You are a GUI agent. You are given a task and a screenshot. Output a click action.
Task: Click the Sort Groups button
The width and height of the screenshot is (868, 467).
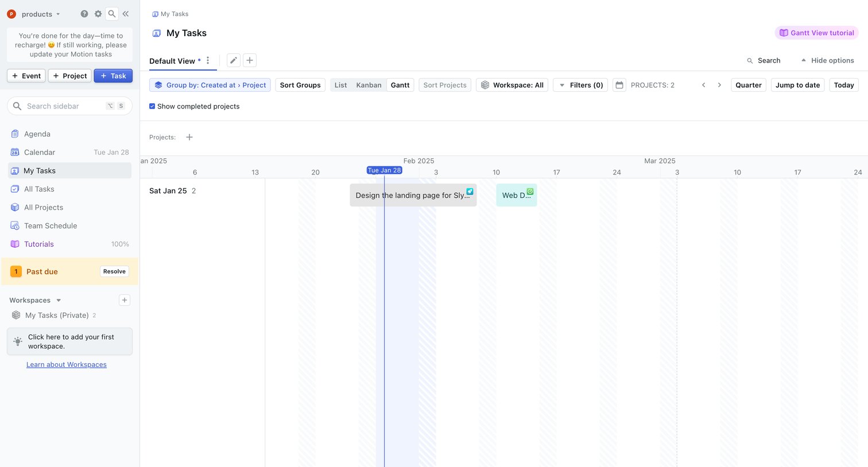pos(300,85)
